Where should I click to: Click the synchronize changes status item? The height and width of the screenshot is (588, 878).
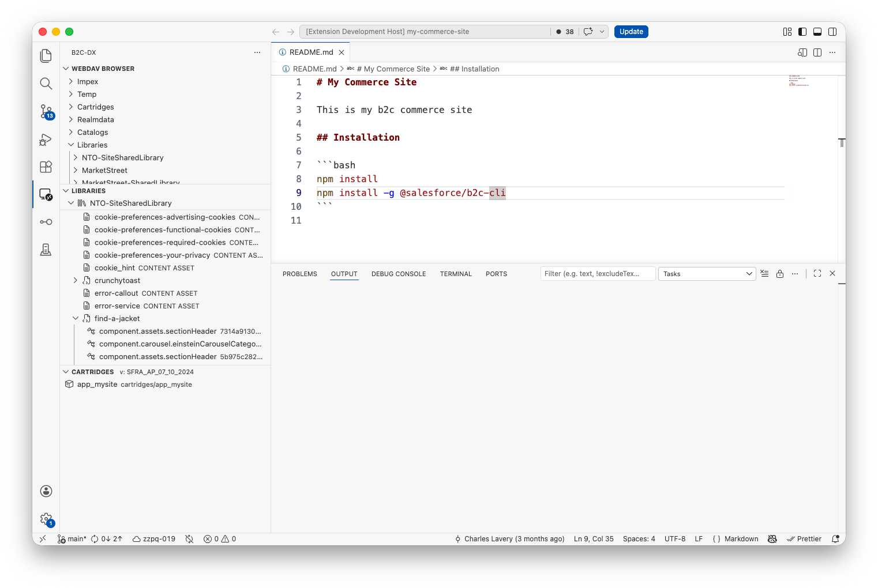point(107,539)
